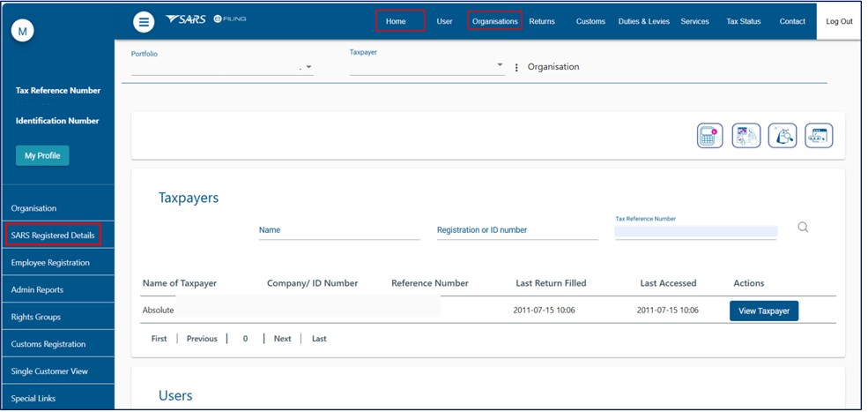Click the Name of Taxpayer column header
Screen dimensions: 868x412
(x=180, y=283)
